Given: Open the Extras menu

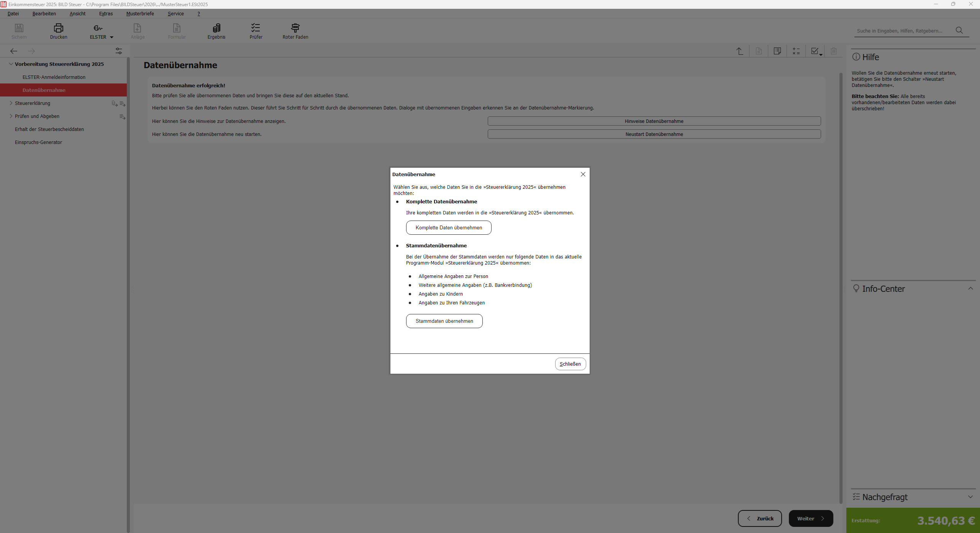Looking at the screenshot, I should [x=106, y=13].
